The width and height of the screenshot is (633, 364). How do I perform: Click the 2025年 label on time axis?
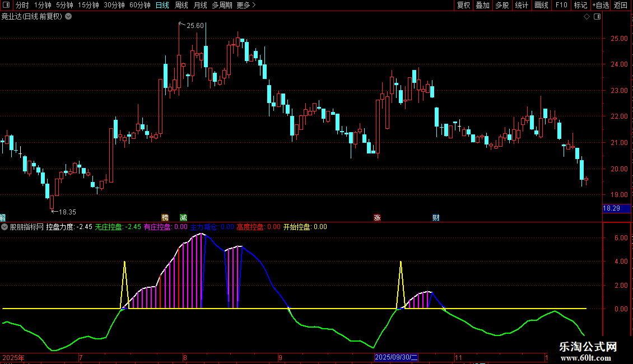point(13,357)
